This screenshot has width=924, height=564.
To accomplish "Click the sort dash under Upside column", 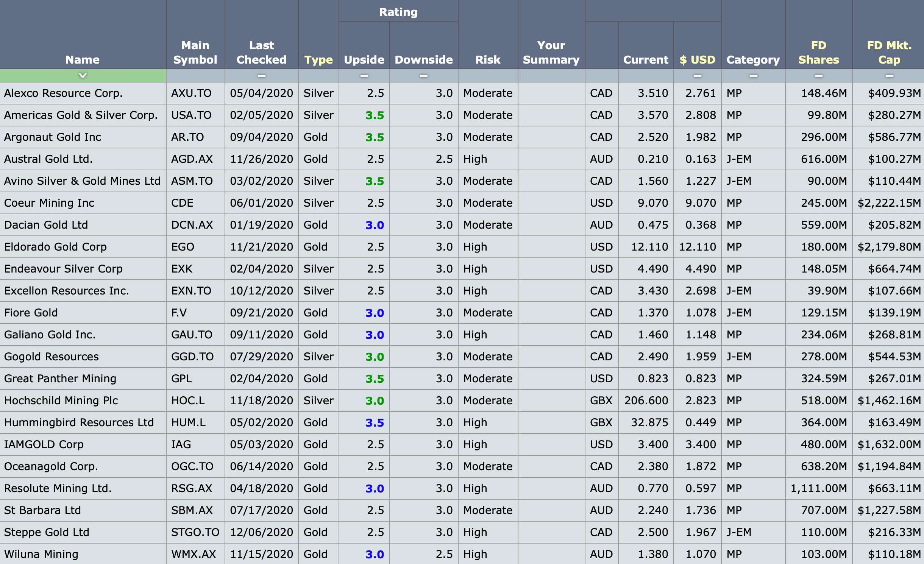I will [364, 76].
